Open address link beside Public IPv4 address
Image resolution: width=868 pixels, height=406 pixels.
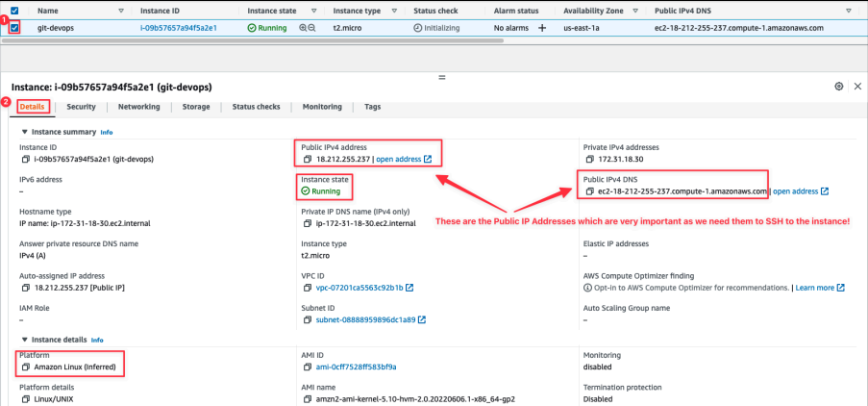(x=404, y=159)
